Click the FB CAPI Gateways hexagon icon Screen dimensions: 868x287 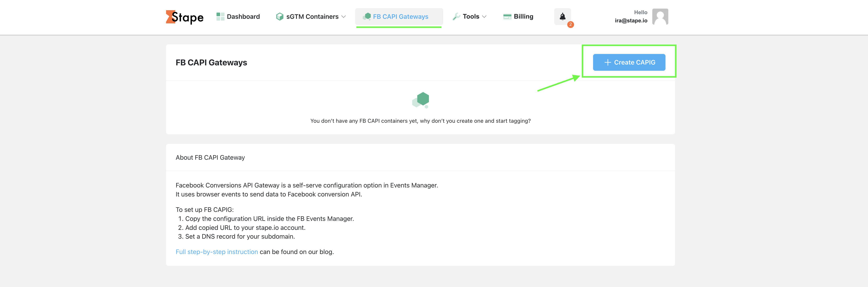[x=367, y=16]
